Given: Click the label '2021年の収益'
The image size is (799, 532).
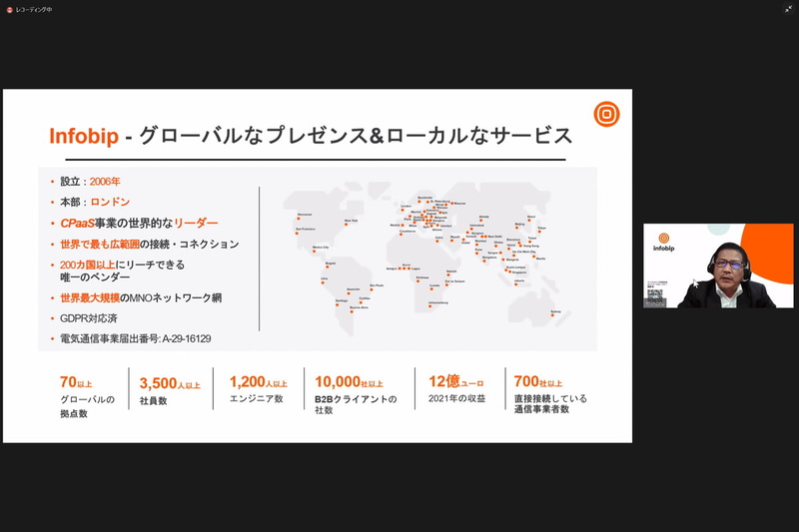Looking at the screenshot, I should point(456,398).
